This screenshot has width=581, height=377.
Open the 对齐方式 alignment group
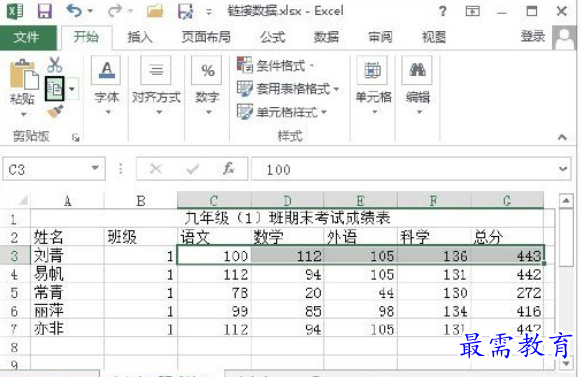(156, 86)
